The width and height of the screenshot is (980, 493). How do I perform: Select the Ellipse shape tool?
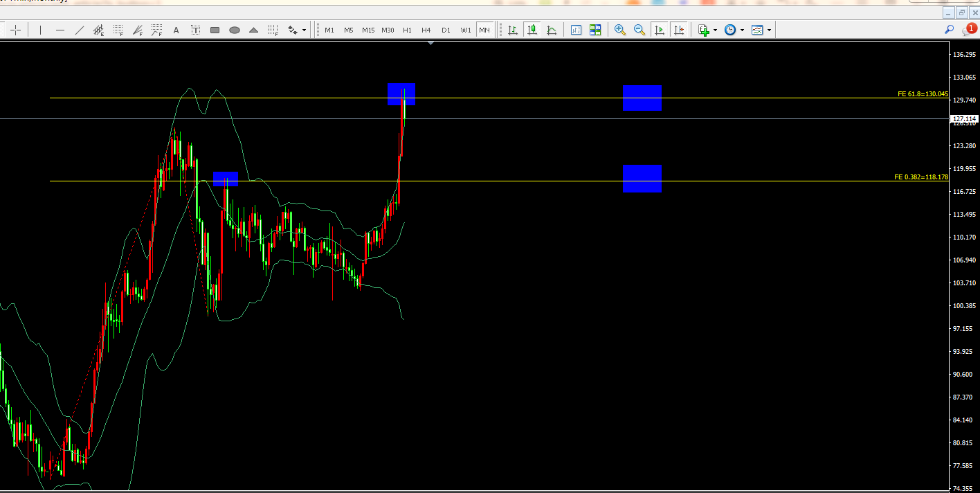(235, 30)
